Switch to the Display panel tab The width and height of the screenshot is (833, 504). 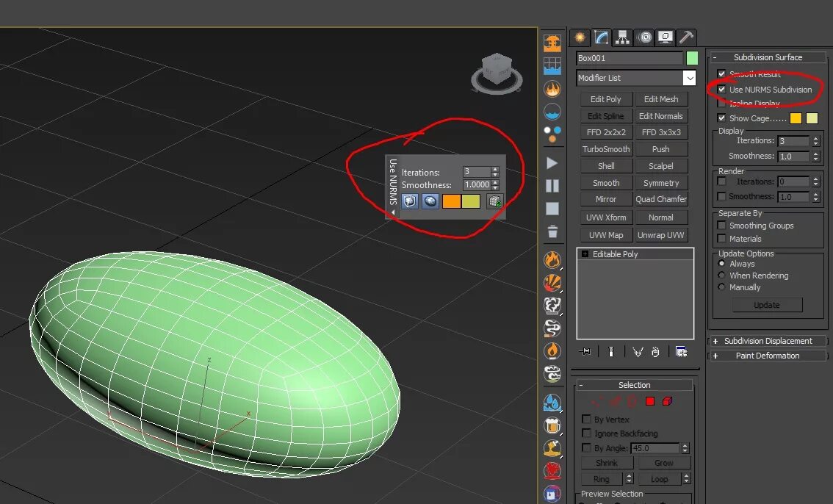pyautogui.click(x=664, y=37)
